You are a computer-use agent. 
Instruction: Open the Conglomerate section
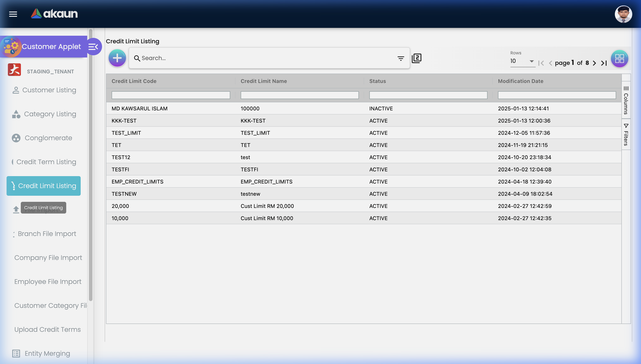pos(48,138)
